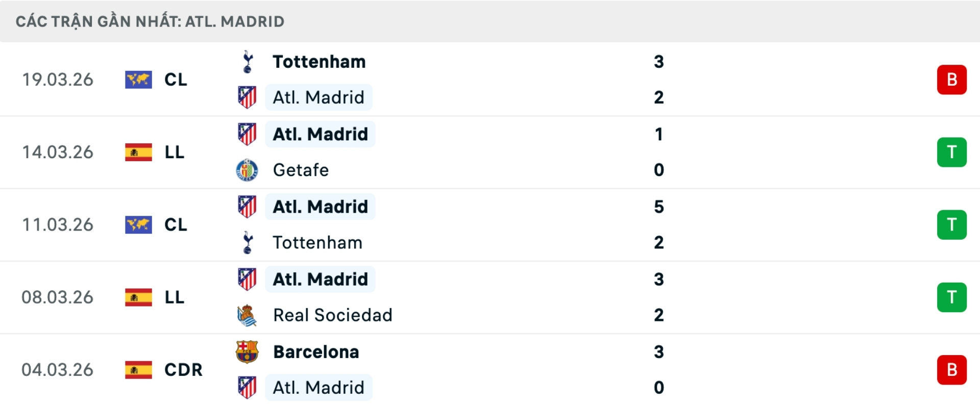Click Champions League flag icon on 19.03.26
980x404 pixels.
click(x=138, y=80)
